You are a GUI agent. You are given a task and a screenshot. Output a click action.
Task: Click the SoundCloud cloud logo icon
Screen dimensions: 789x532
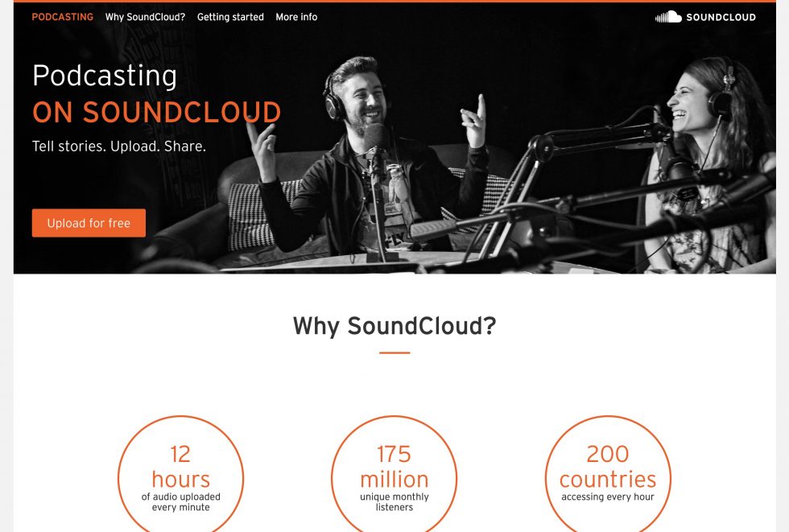pos(668,17)
